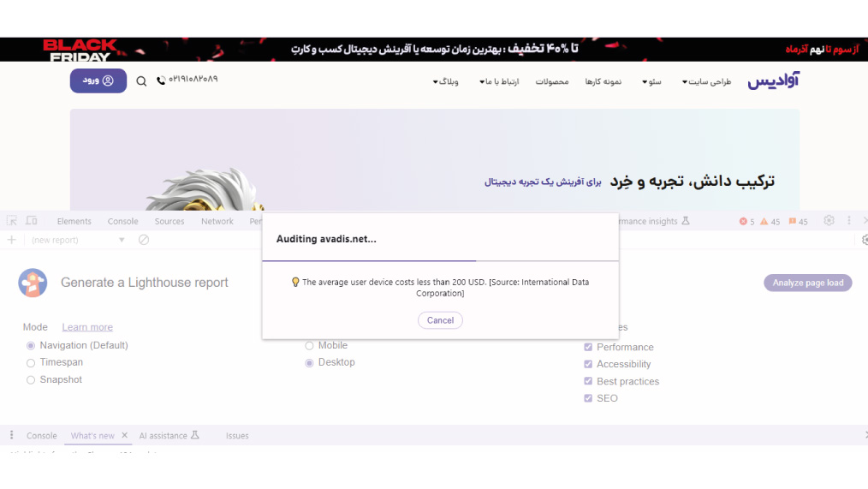Select the What's new drawer tab
Image resolution: width=868 pixels, height=489 pixels.
click(x=92, y=435)
